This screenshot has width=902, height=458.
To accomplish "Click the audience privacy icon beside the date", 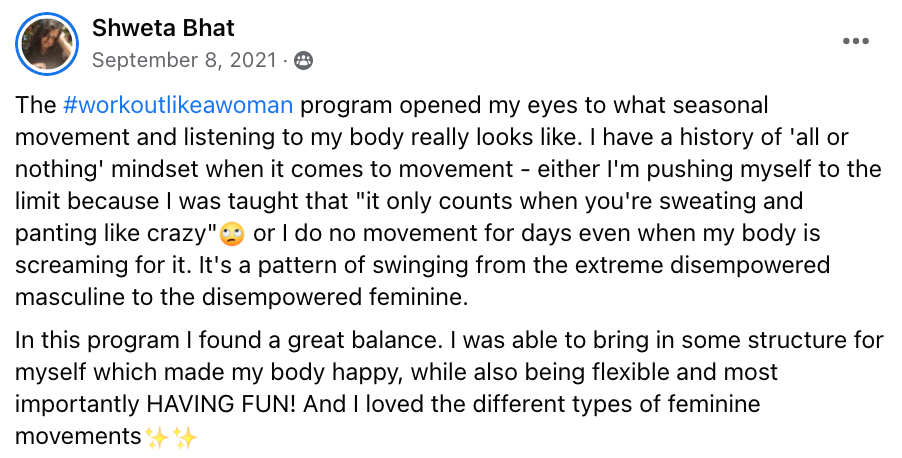I will click(303, 61).
